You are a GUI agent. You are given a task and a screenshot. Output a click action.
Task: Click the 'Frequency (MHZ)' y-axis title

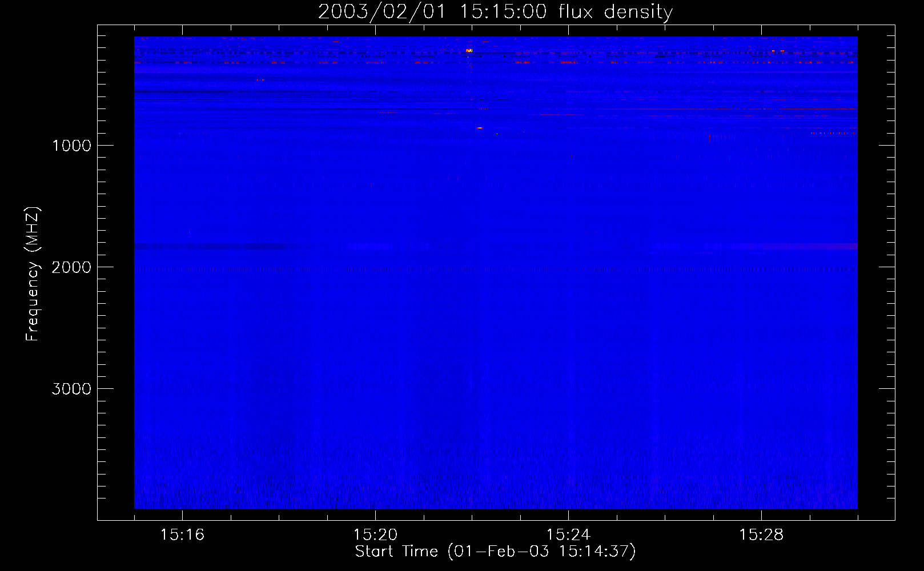click(x=33, y=274)
